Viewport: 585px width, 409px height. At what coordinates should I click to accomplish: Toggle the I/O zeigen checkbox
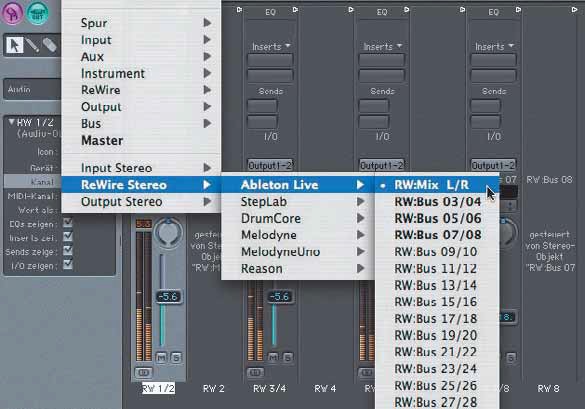[x=68, y=264]
